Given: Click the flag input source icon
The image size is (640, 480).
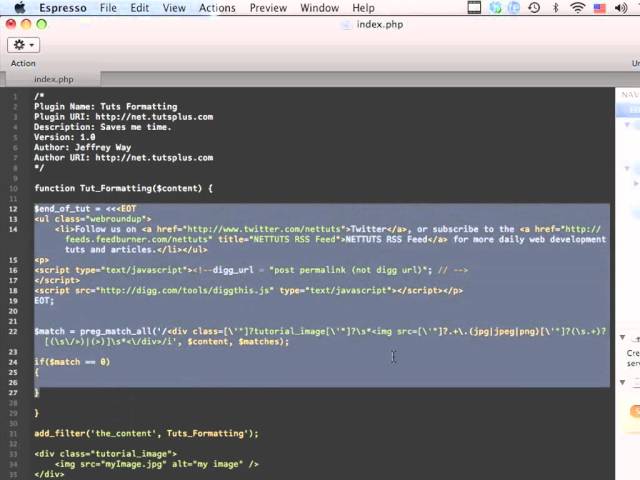Looking at the screenshot, I should coord(599,7).
